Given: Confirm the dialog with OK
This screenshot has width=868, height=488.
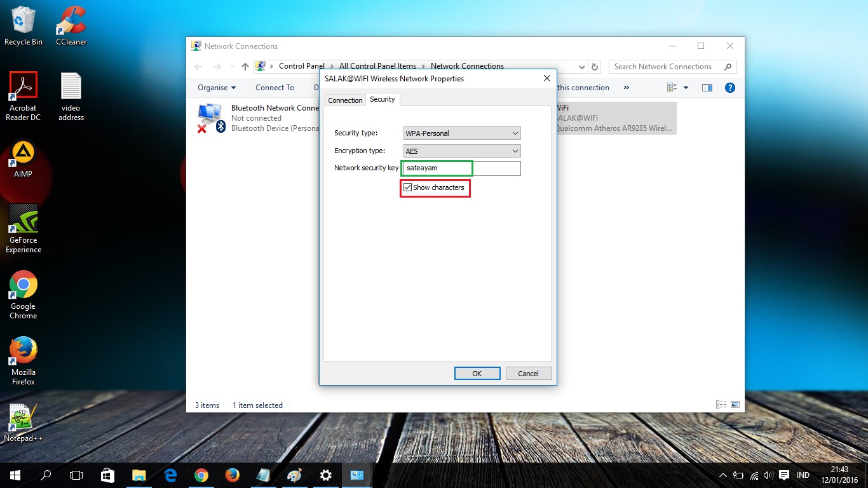Looking at the screenshot, I should point(477,374).
